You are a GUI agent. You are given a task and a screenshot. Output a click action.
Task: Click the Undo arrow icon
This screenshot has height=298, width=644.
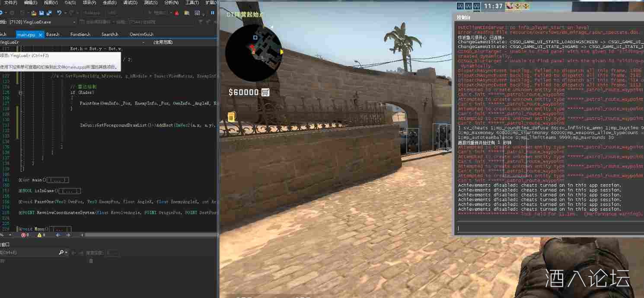[x=59, y=13]
